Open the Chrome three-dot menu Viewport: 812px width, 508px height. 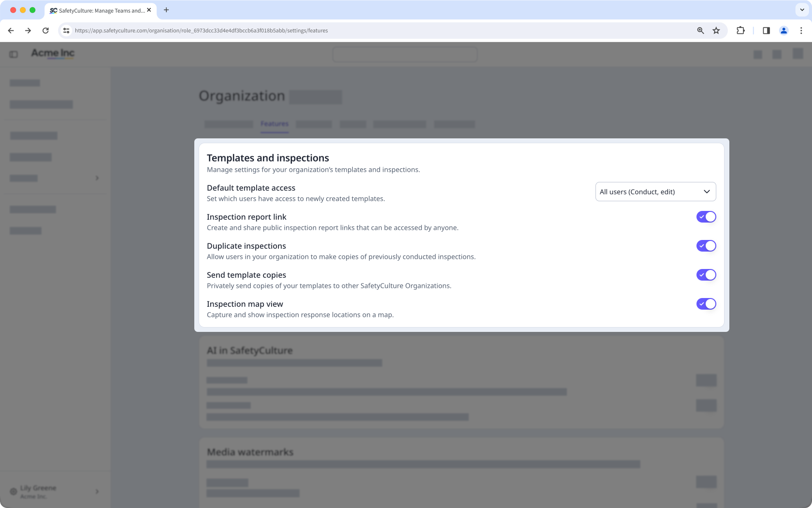[801, 30]
